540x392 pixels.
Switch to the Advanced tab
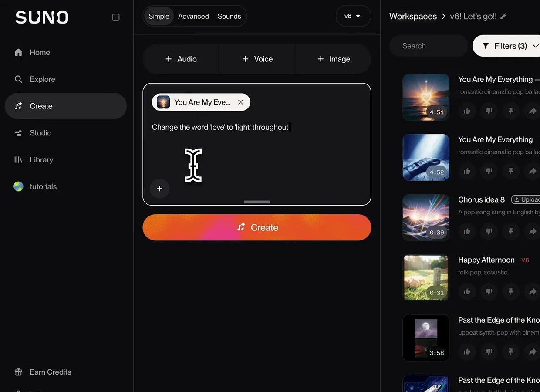tap(193, 16)
